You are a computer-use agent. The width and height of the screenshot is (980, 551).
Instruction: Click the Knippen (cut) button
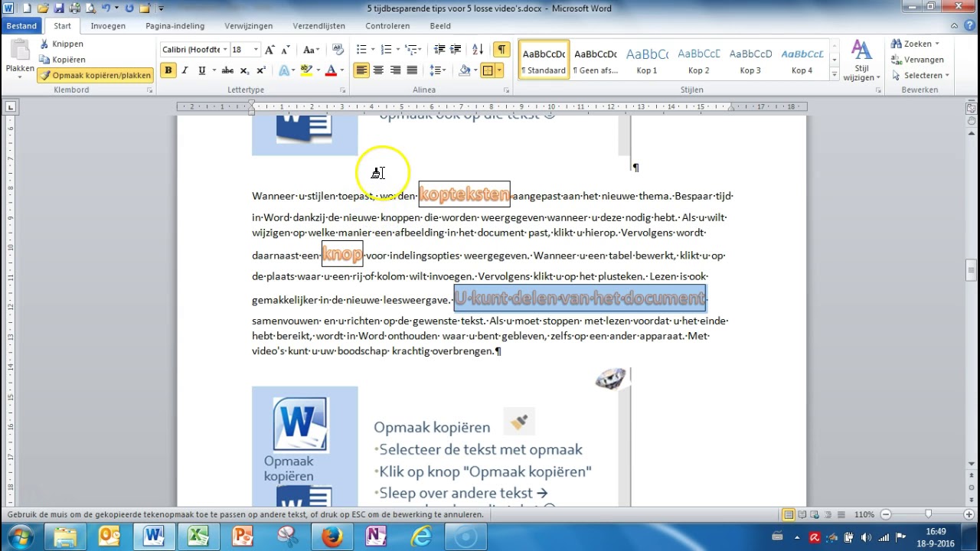click(61, 44)
